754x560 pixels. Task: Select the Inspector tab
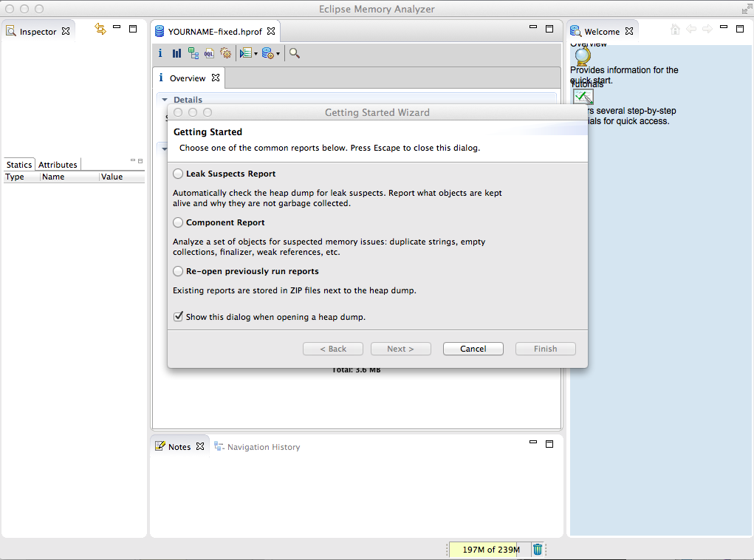[x=38, y=32]
